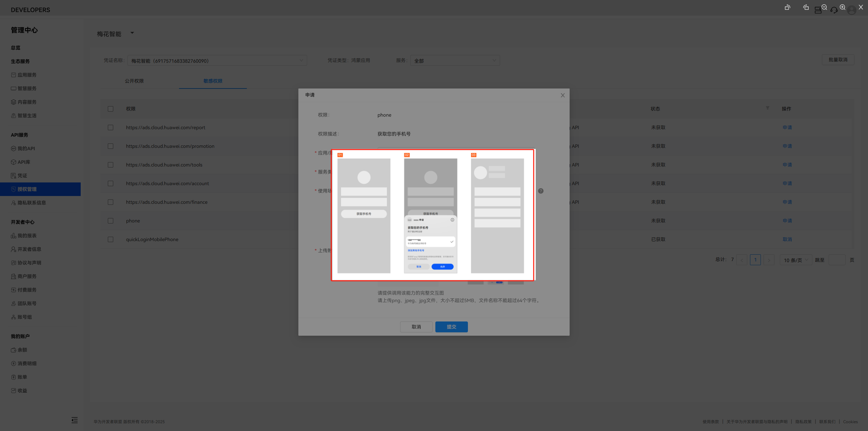The image size is (868, 431).
Task: Open the user avatar menu
Action: (x=851, y=11)
